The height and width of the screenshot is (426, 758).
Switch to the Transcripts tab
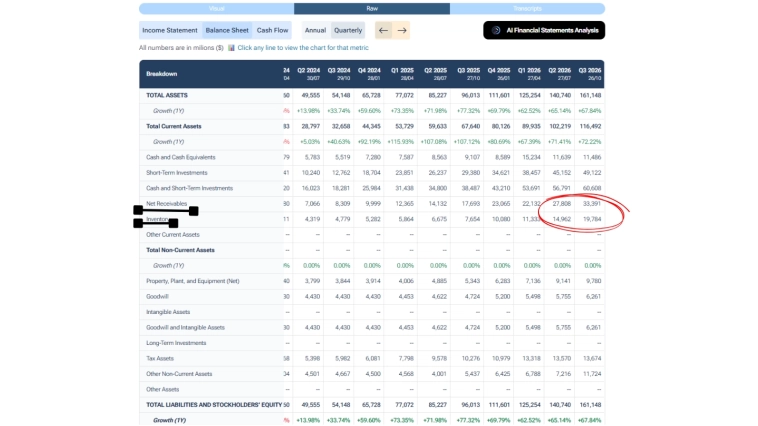527,8
